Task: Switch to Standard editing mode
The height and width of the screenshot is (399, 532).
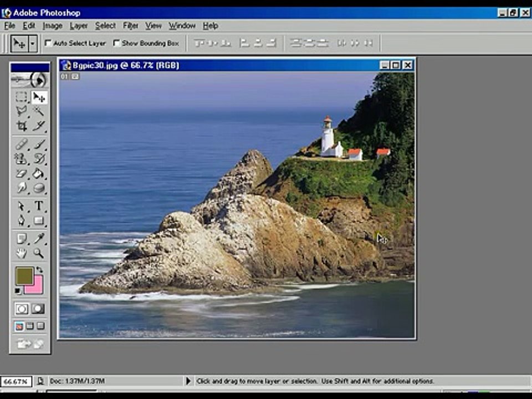Action: [x=22, y=309]
